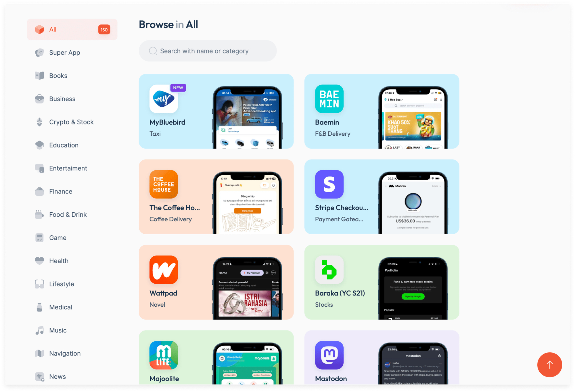Expand the Crypto & Stock sidebar category
Viewport: 575px width, 392px height.
point(71,122)
